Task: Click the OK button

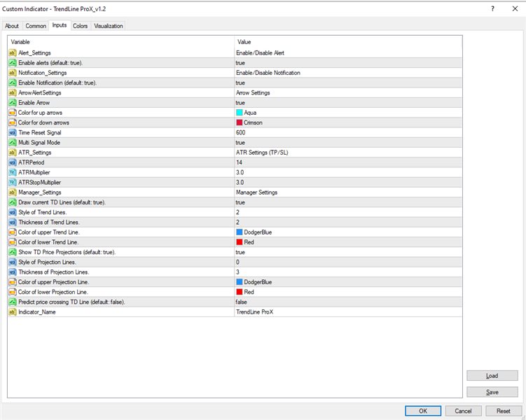Action: pos(423,411)
